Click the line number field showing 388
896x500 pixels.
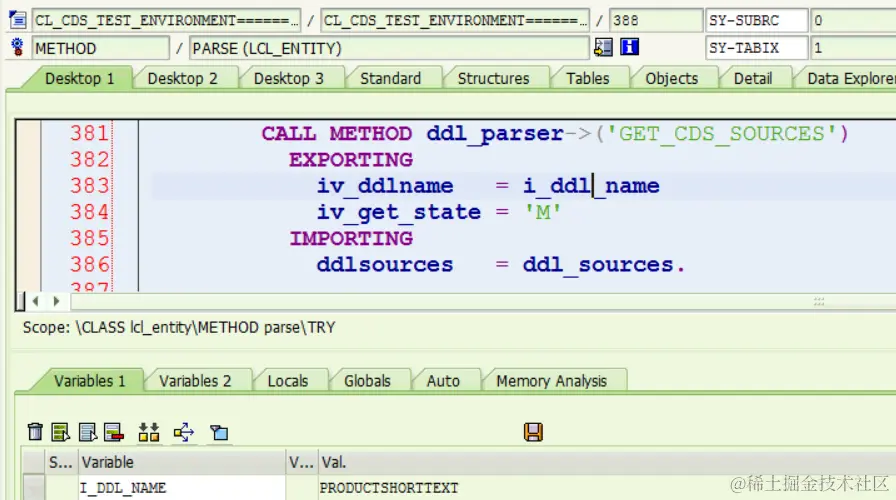(655, 20)
